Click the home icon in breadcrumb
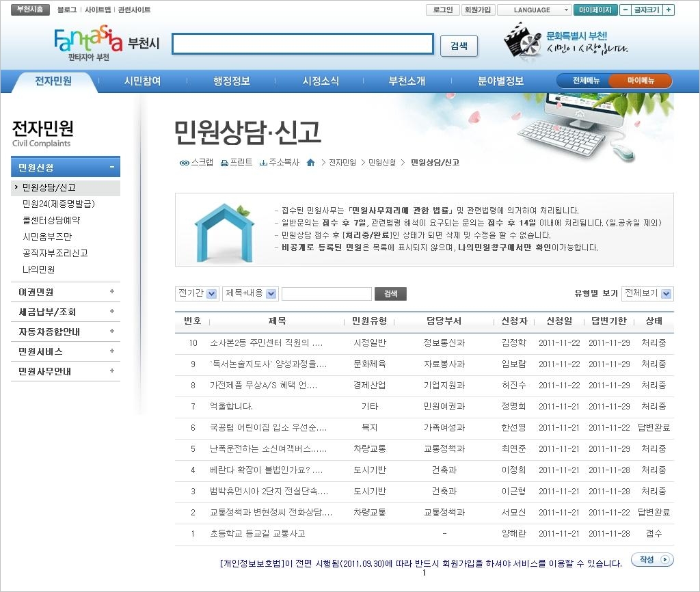The image size is (700, 592). coord(310,163)
